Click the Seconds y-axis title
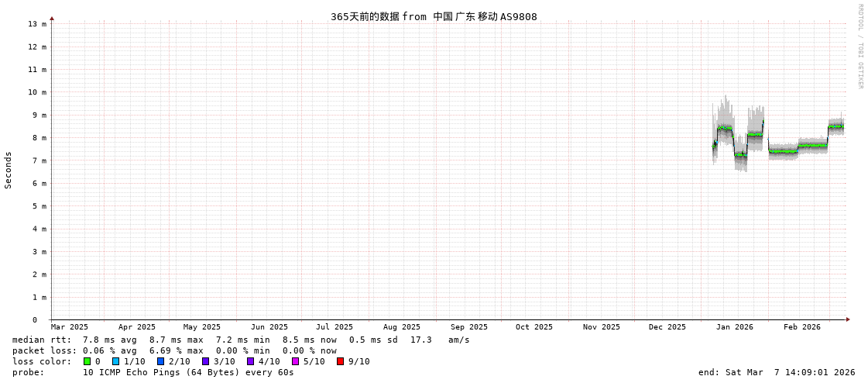 9,170
